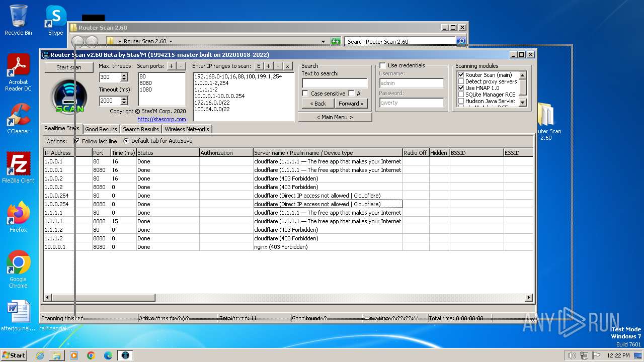Click the results horizontal scrollbar thumb
644x362 pixels.
click(104, 298)
